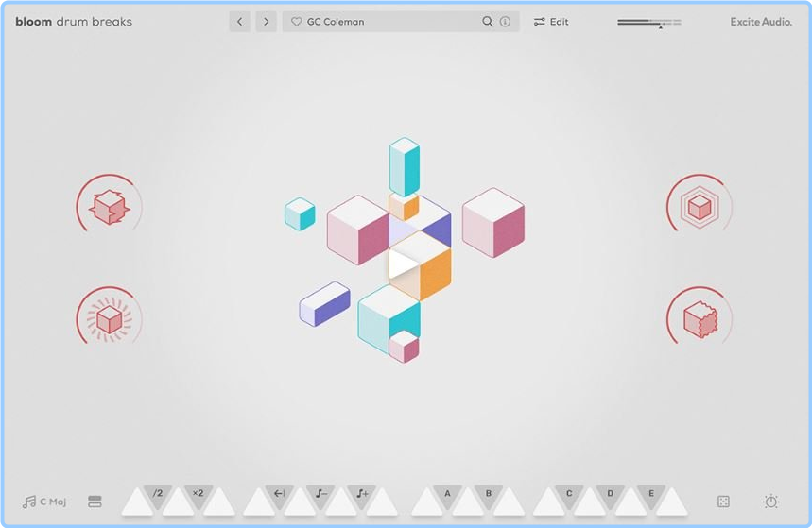Screen dimensions: 812x528
Task: Click the stopwatch timing icon
Action: tap(771, 502)
